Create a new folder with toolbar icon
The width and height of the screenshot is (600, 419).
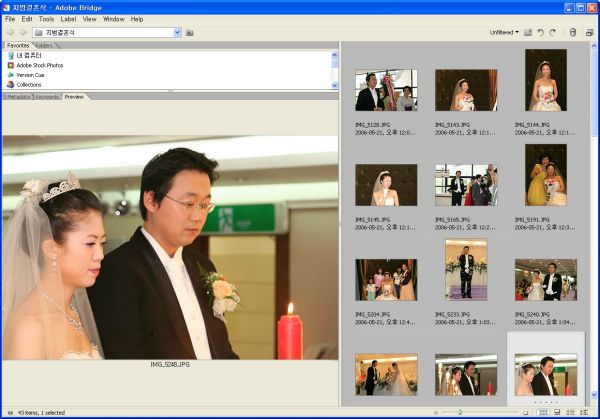(x=528, y=32)
